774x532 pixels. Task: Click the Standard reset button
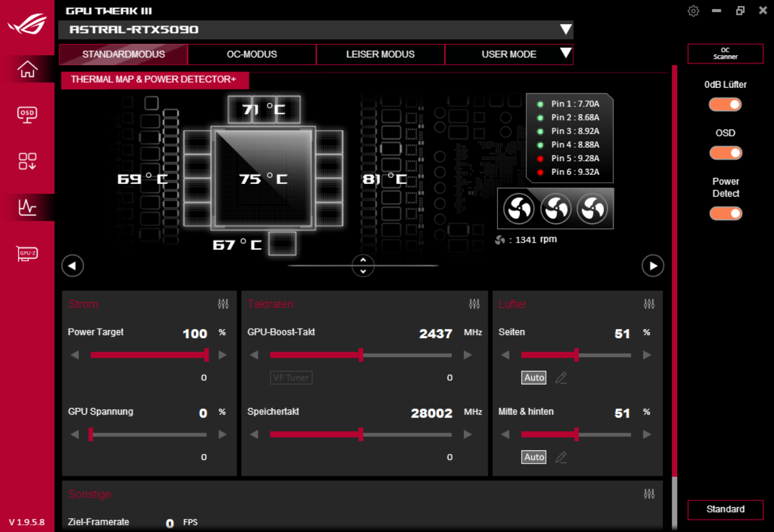(725, 509)
